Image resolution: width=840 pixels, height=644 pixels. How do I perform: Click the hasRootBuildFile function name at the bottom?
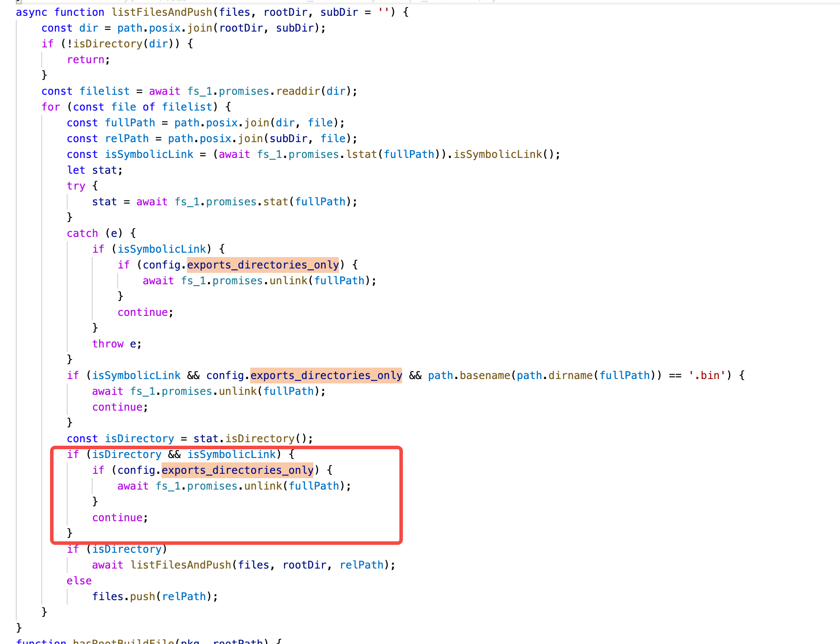pos(124,641)
